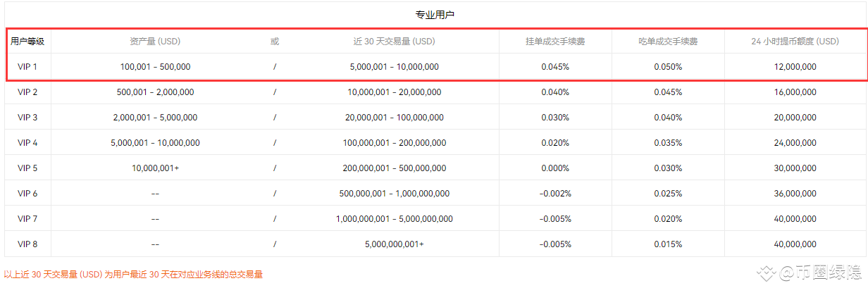Select the 挂单成交手续费 column header
The image size is (868, 288).
555,42
